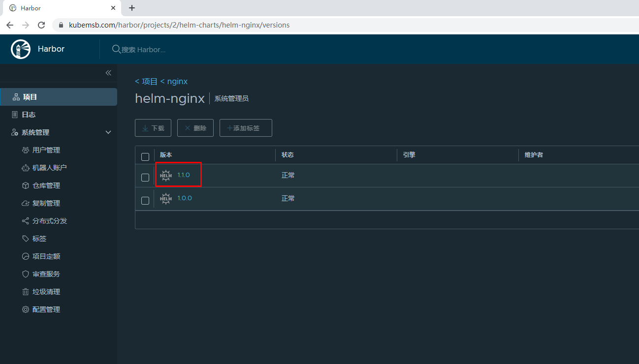
Task: Check the box for version 1.0.0
Action: pyautogui.click(x=145, y=201)
